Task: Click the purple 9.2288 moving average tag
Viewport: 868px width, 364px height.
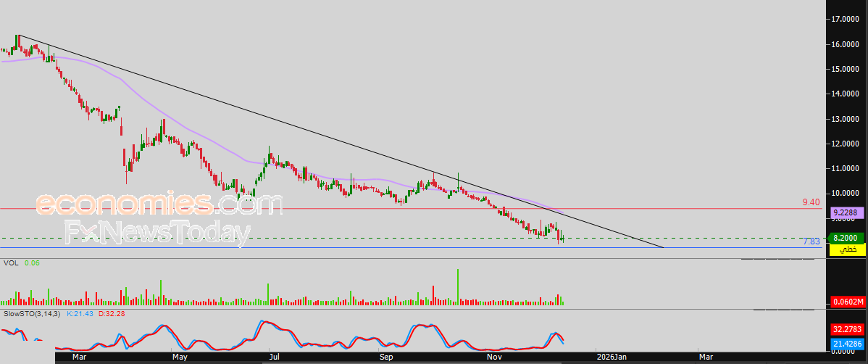Action: point(846,212)
